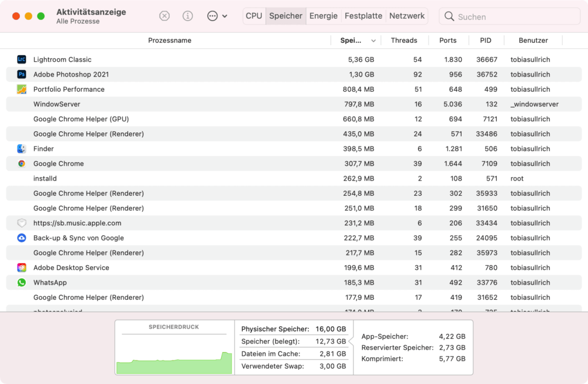Click the Back-up & Sync cloud icon
Screen dimensions: 588x384
tap(22, 238)
